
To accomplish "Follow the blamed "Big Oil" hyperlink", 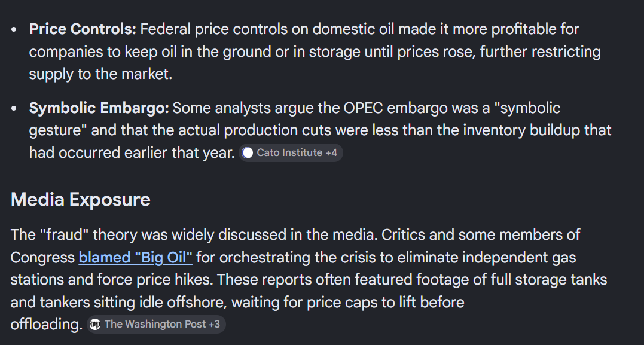I will (136, 258).
